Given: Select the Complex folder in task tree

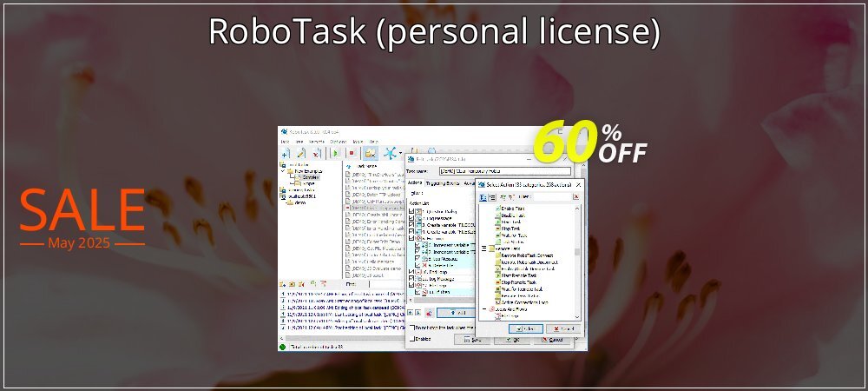Looking at the screenshot, I should (x=311, y=177).
